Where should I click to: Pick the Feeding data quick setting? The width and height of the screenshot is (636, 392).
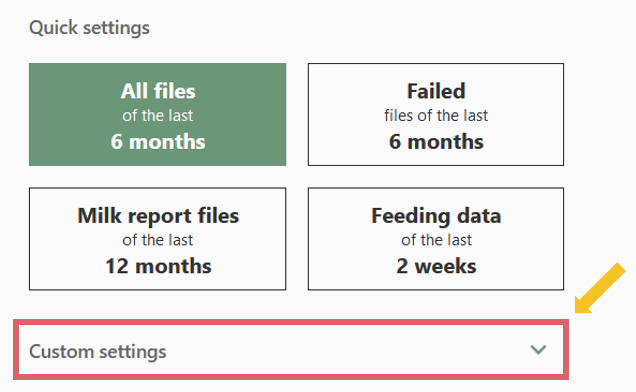436,239
